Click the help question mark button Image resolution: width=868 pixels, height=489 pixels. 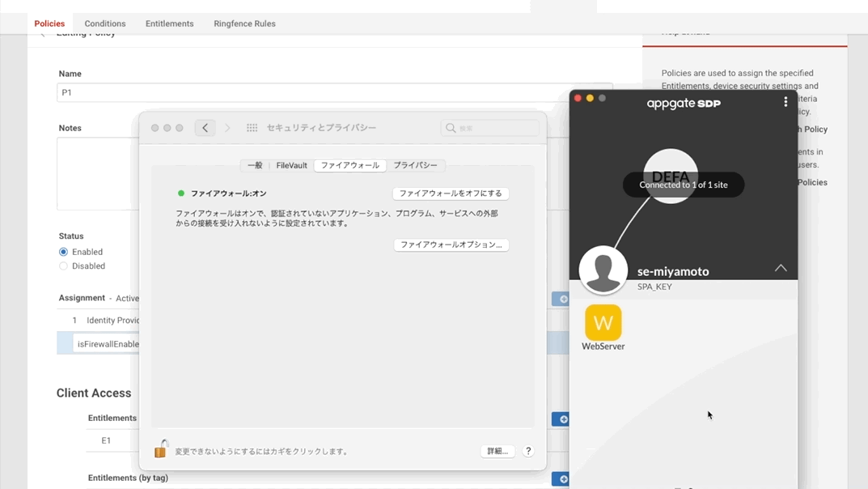tap(528, 451)
